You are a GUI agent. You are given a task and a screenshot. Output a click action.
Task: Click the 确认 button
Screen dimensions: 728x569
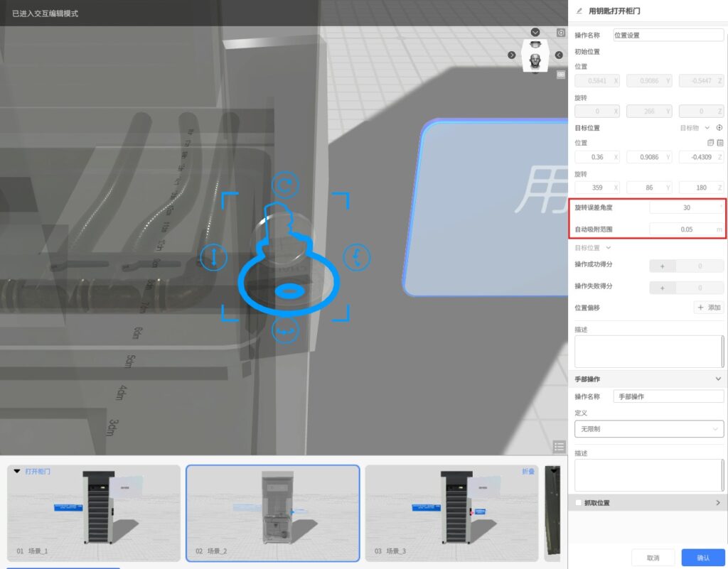(702, 558)
